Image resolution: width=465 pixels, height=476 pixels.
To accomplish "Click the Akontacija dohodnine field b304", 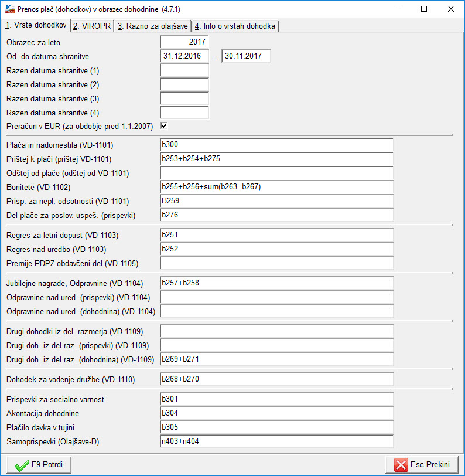I will coord(276,413).
